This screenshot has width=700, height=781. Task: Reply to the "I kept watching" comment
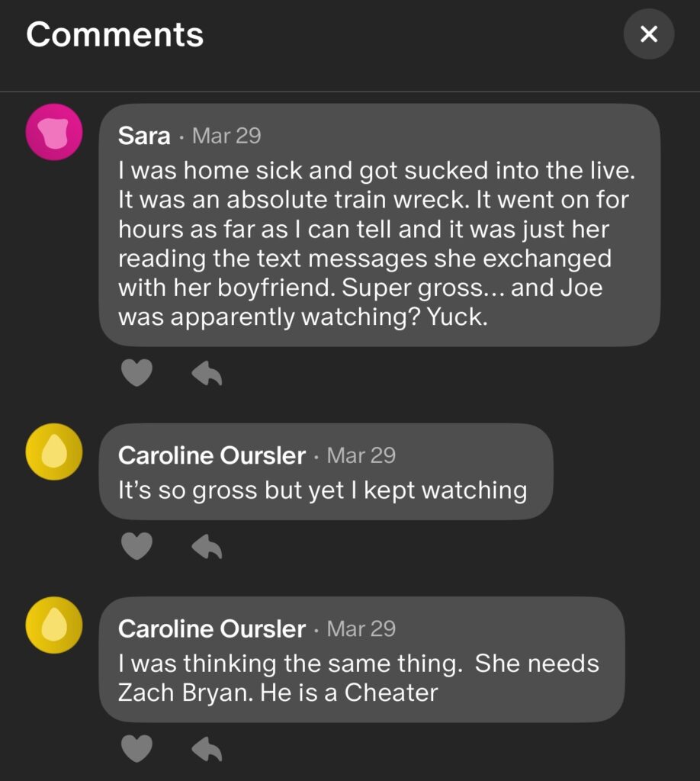coord(206,545)
